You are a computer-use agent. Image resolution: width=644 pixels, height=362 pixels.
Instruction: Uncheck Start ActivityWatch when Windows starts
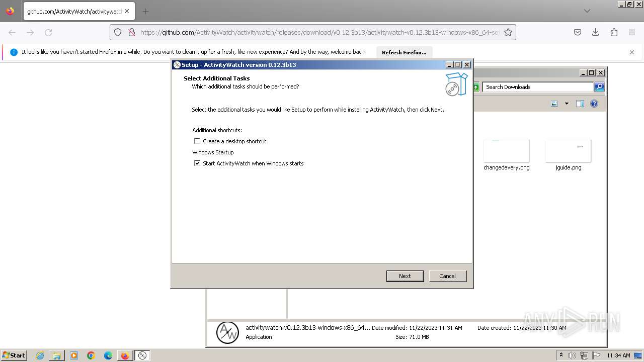[197, 163]
